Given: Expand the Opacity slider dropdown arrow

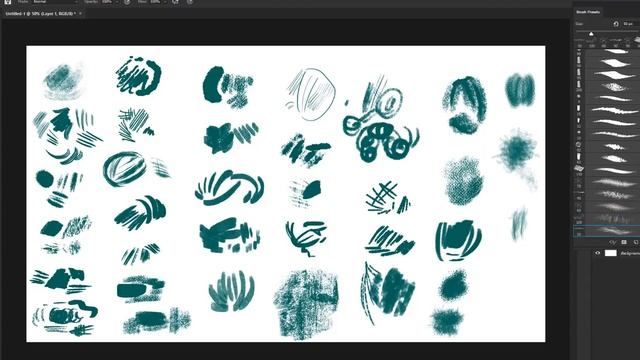Looking at the screenshot, I should point(117,2).
